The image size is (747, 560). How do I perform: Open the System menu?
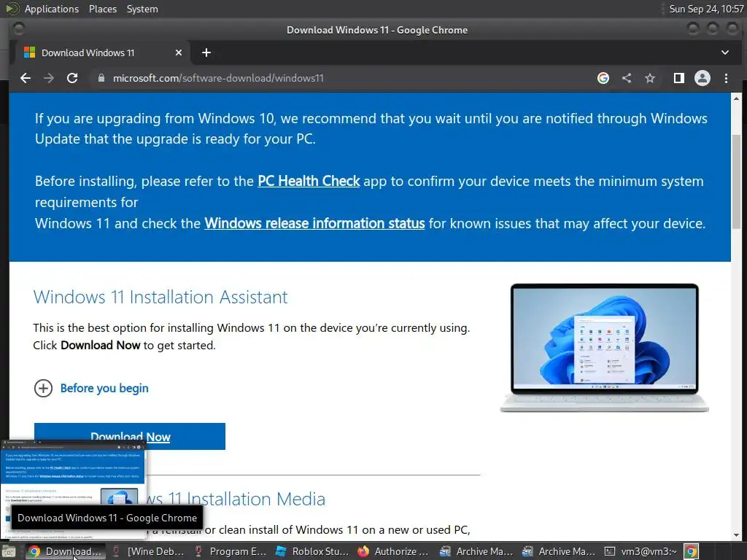(142, 9)
